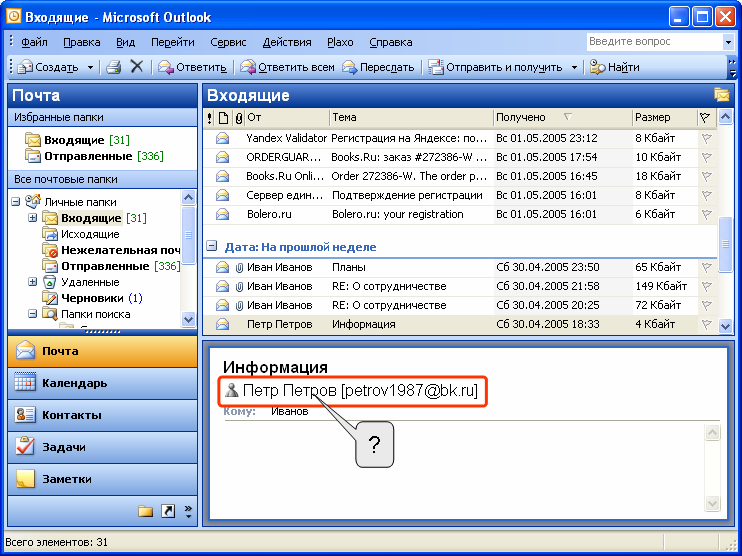Toggle flag on Books.Ru Online message
This screenshot has width=742, height=556.
click(x=707, y=177)
